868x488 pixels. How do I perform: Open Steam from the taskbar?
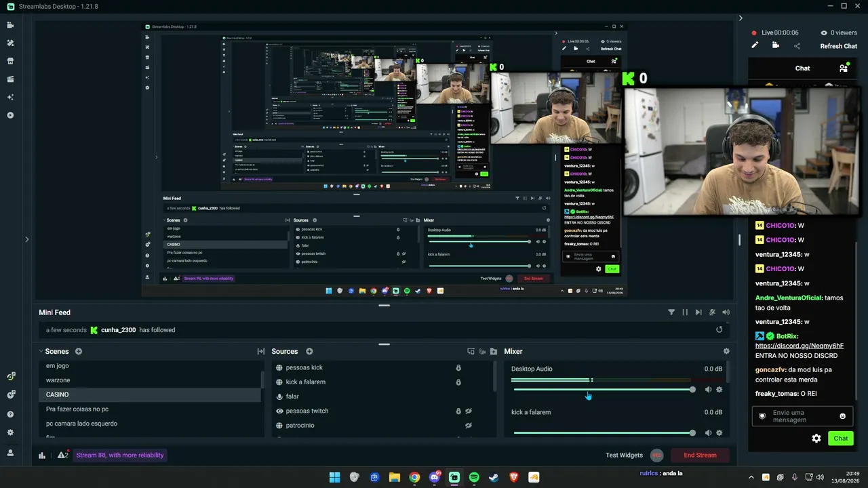pyautogui.click(x=494, y=477)
